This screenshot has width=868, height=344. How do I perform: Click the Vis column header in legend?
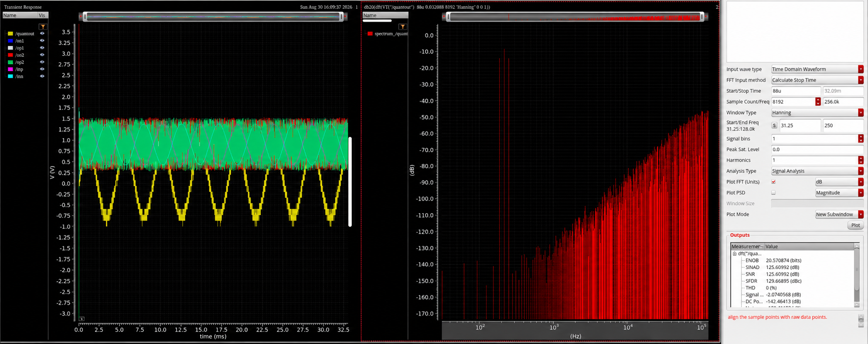coord(42,15)
